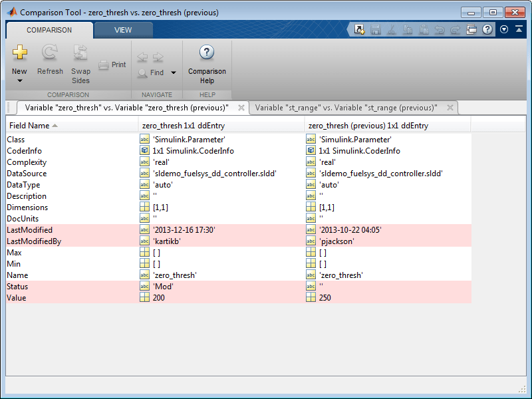
Task: Select the CoderInfo field name
Action: pos(24,151)
